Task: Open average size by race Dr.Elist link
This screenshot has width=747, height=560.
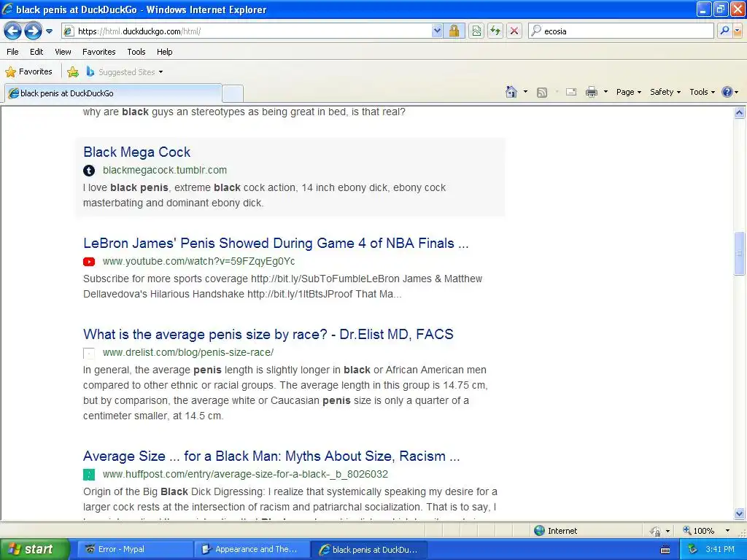Action: point(268,334)
